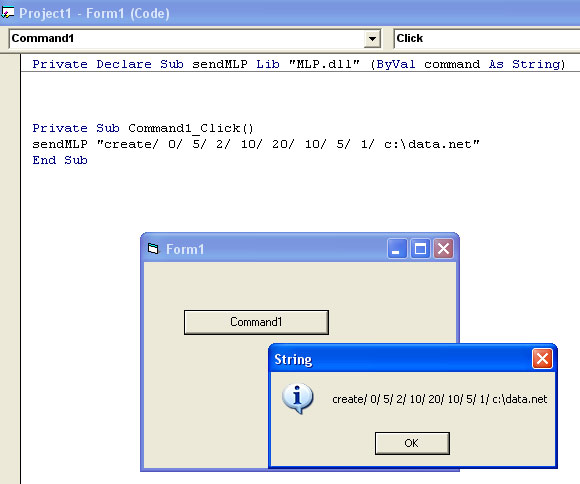Viewport: 580px width, 484px height.
Task: Click the OK button in String dialog
Action: coord(412,443)
